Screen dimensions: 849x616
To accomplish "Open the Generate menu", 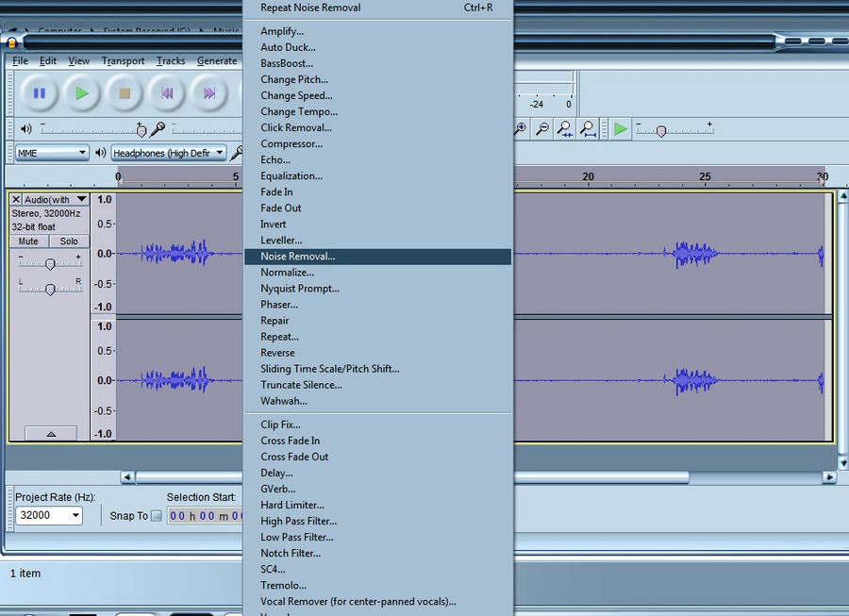I will pos(217,60).
